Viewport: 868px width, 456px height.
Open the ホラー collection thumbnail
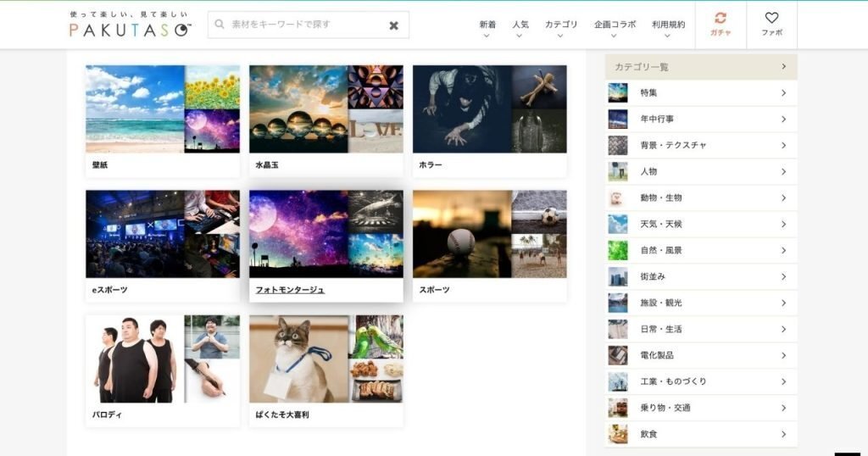point(489,110)
